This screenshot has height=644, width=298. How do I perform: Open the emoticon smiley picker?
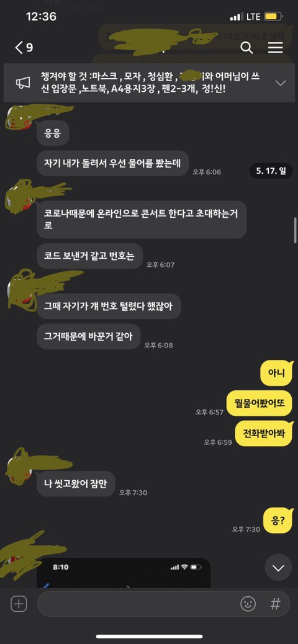(x=248, y=604)
